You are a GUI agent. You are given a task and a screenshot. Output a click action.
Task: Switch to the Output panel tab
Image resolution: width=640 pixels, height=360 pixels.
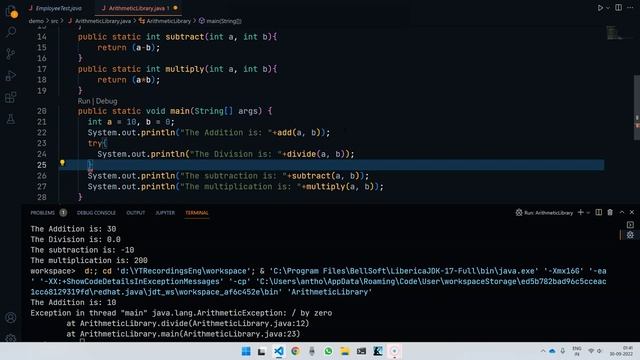136,213
